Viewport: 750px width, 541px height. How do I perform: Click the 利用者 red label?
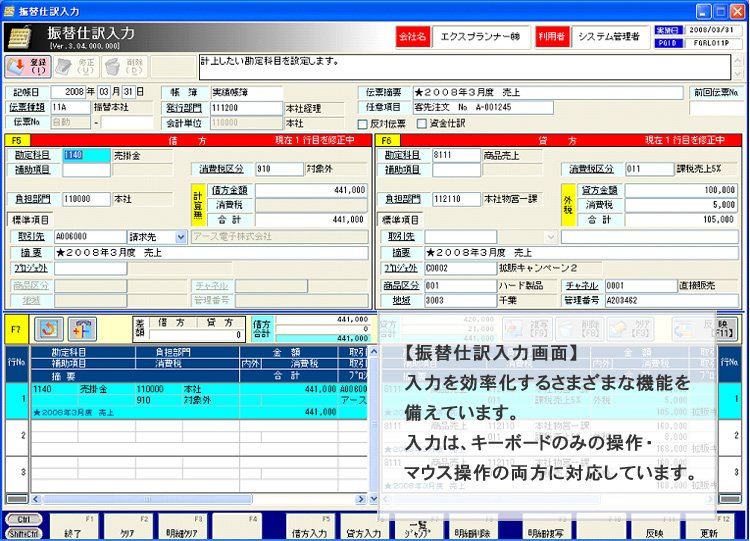pyautogui.click(x=552, y=37)
